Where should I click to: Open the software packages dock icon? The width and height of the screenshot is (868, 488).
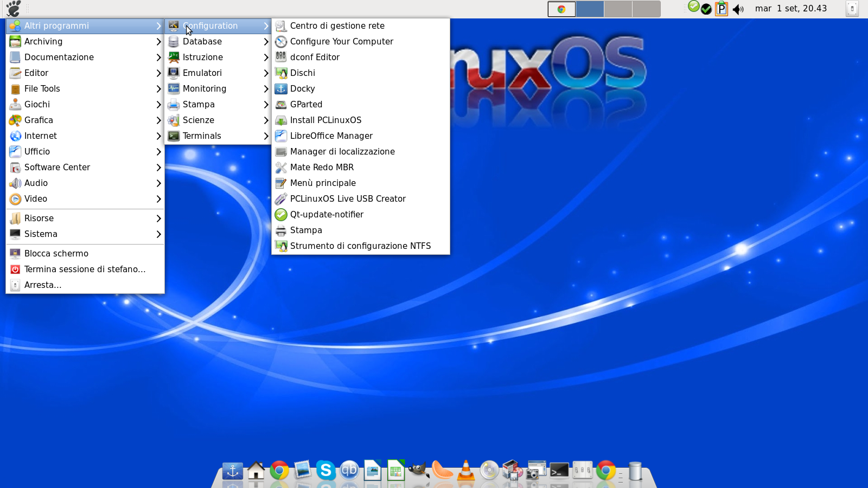click(x=513, y=471)
